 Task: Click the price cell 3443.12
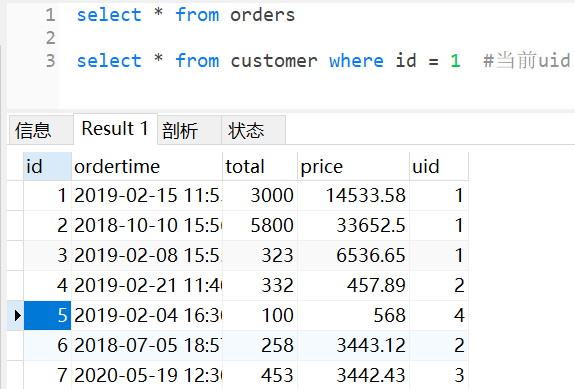[x=353, y=345]
